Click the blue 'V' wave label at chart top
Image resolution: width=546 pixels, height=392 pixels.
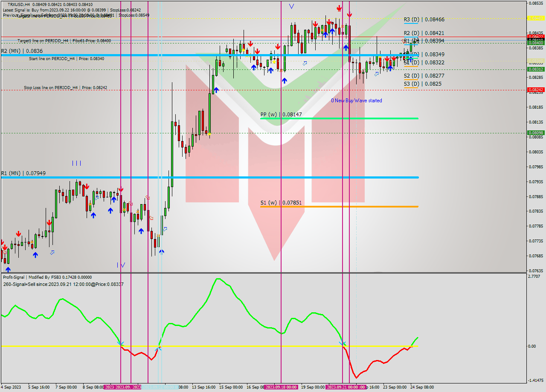(x=291, y=6)
